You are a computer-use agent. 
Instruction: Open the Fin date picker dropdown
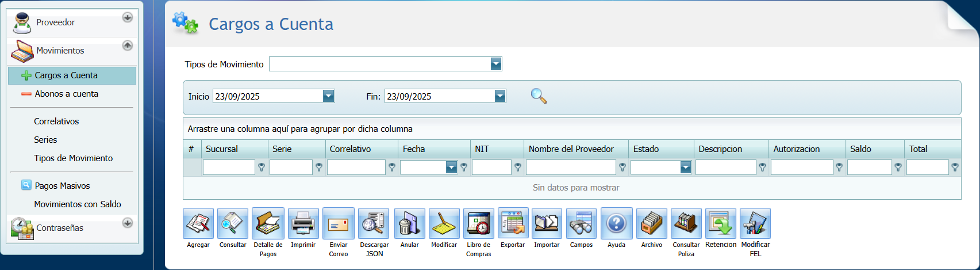pos(500,96)
